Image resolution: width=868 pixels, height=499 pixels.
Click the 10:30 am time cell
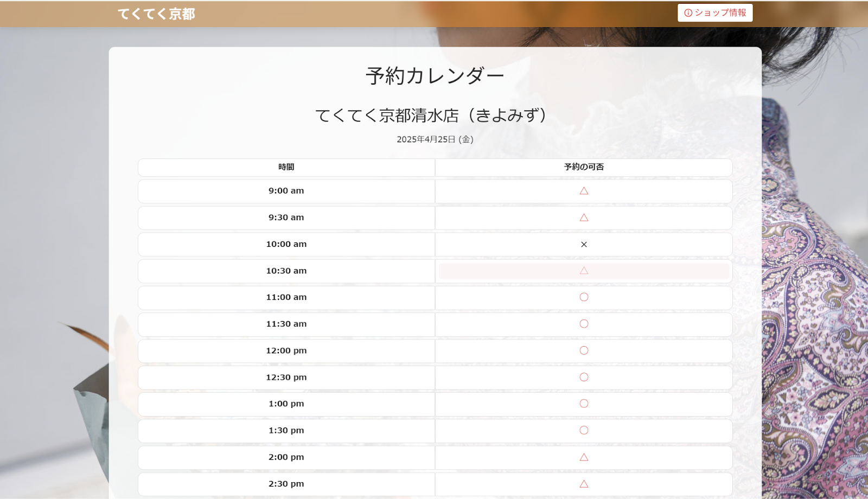point(286,271)
